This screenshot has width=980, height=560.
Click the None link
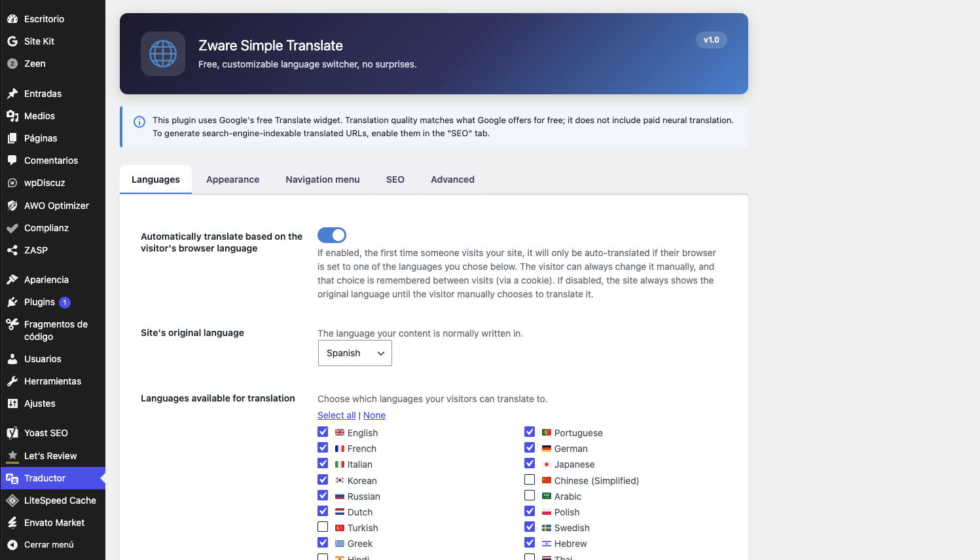374,415
